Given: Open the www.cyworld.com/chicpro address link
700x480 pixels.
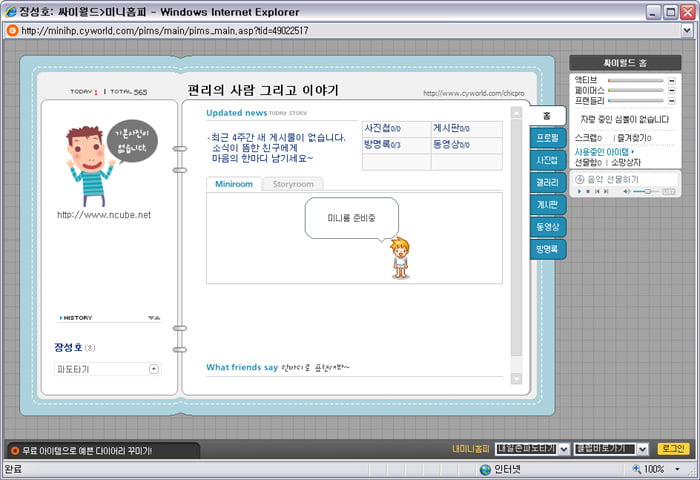Looking at the screenshot, I should click(x=474, y=93).
